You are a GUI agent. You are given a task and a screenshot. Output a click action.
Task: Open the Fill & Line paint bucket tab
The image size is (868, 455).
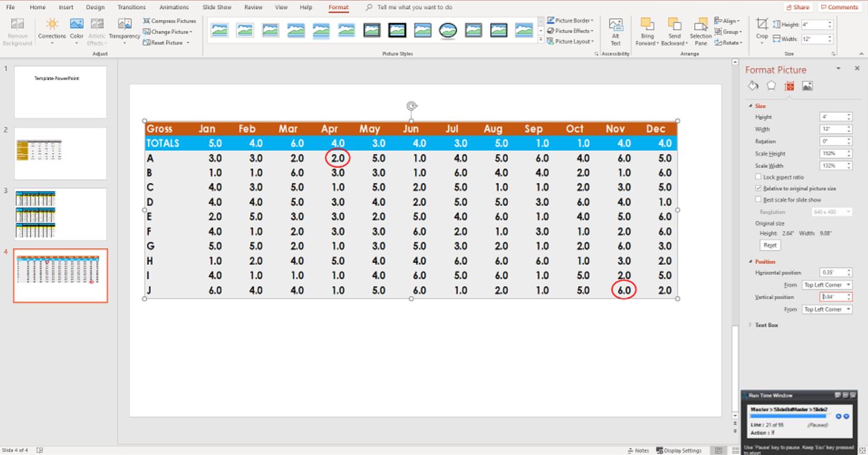pyautogui.click(x=753, y=86)
